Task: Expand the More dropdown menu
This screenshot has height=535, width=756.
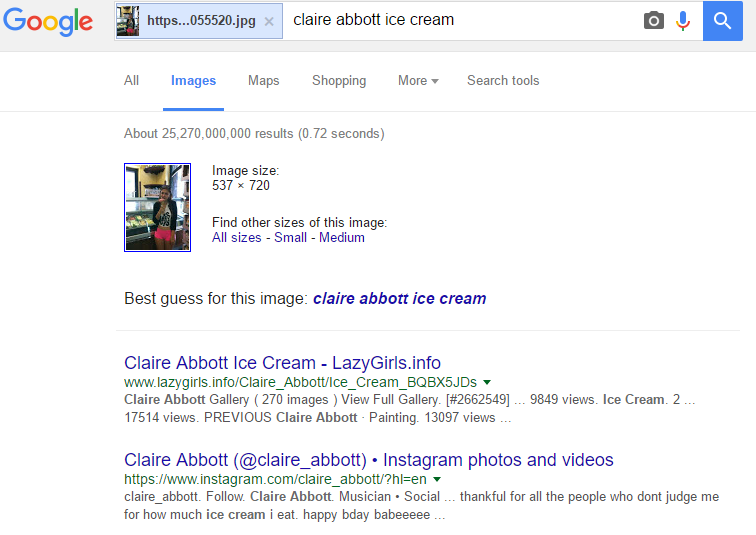Action: pyautogui.click(x=418, y=80)
